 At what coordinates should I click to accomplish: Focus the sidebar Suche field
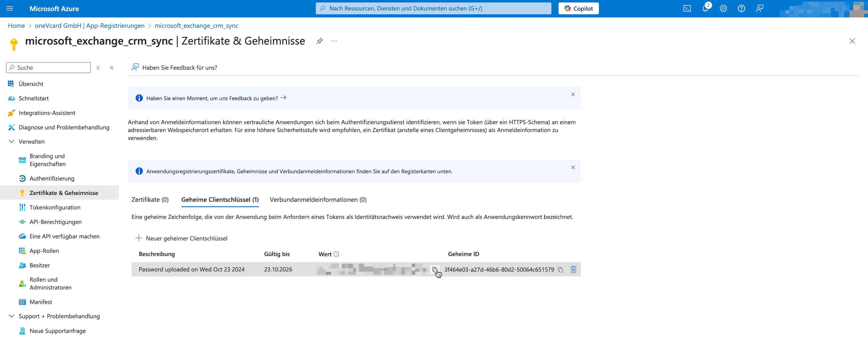click(49, 68)
